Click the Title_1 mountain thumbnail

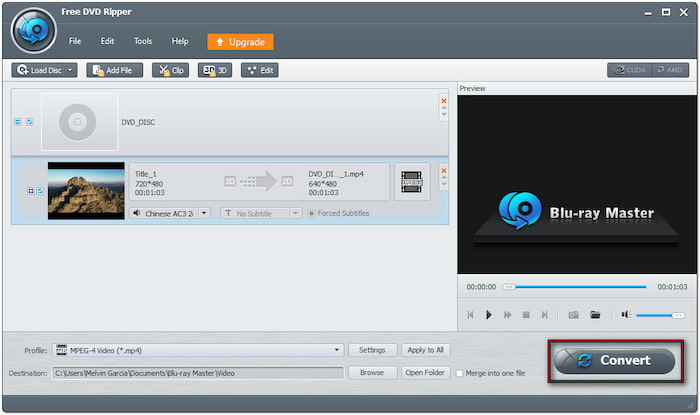click(86, 191)
